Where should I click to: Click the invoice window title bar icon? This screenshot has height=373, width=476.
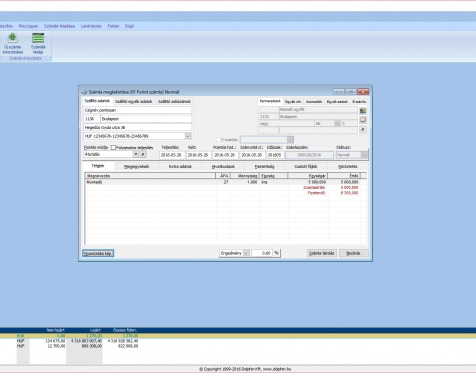pyautogui.click(x=84, y=92)
